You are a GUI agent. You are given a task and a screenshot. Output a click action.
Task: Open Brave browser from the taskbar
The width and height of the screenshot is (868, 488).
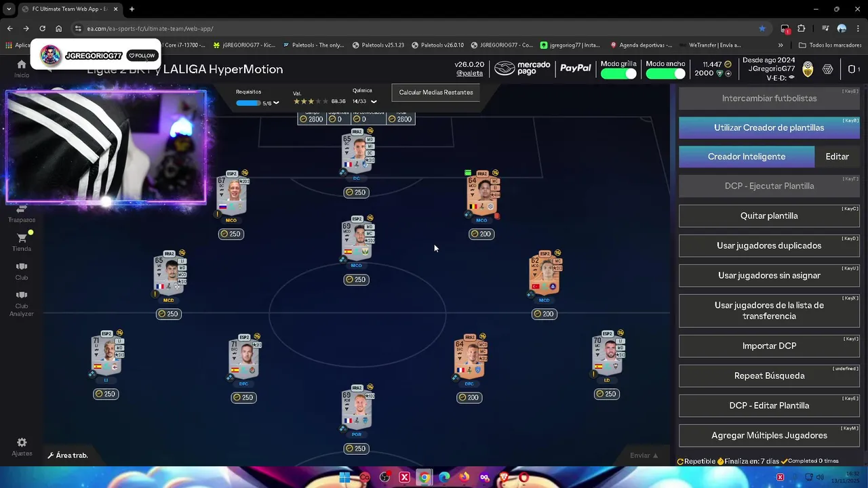pyautogui.click(x=504, y=477)
